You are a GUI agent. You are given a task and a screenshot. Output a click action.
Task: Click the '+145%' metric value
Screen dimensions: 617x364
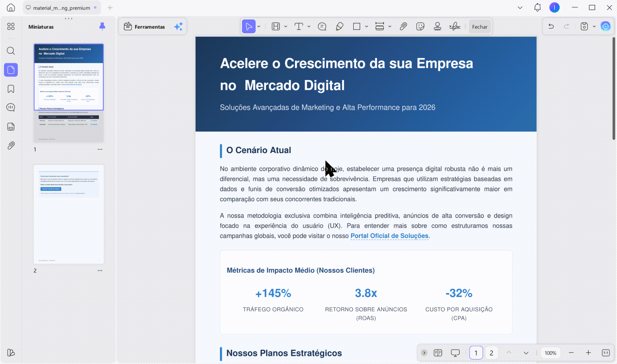[x=273, y=293]
